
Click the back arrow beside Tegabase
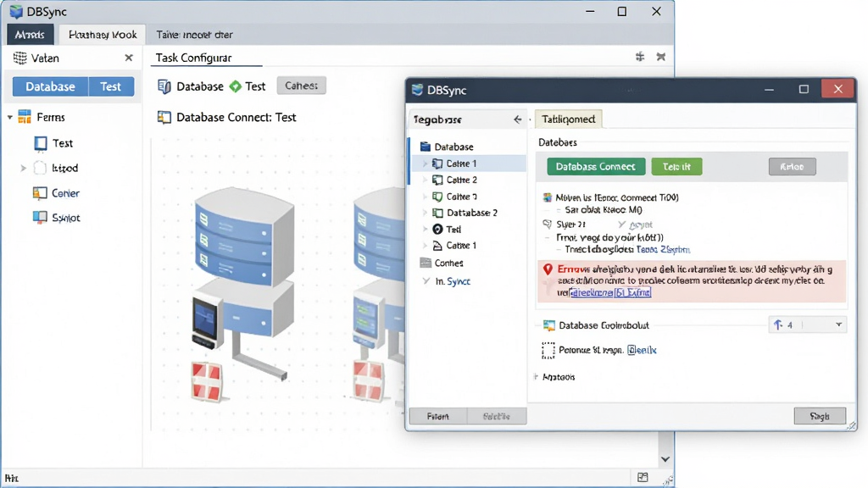point(518,119)
